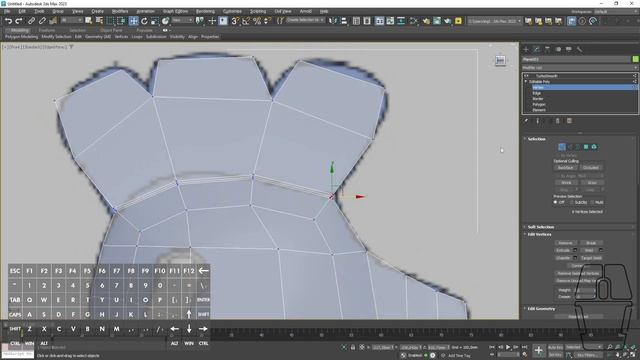Click the Break button in Edit Vertices

click(591, 243)
